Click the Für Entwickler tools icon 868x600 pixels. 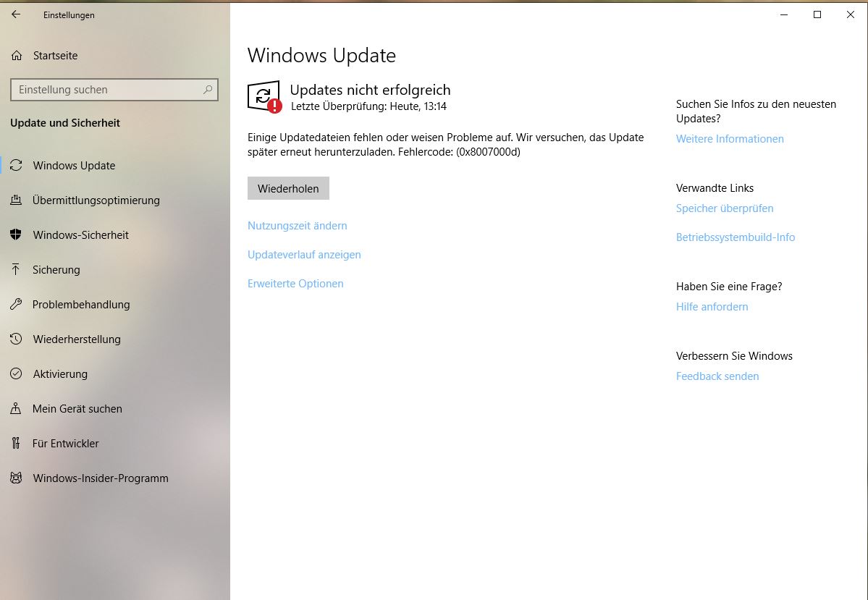click(16, 444)
